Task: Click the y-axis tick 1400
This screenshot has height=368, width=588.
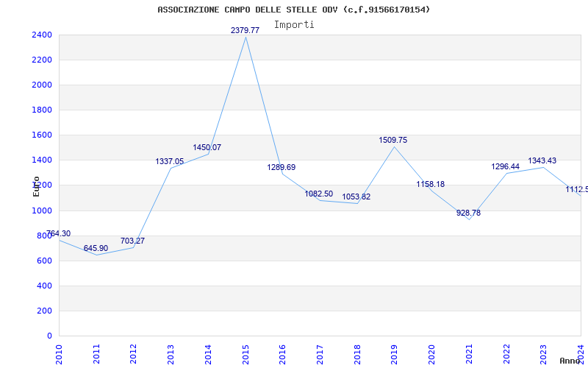Action: pos(42,160)
